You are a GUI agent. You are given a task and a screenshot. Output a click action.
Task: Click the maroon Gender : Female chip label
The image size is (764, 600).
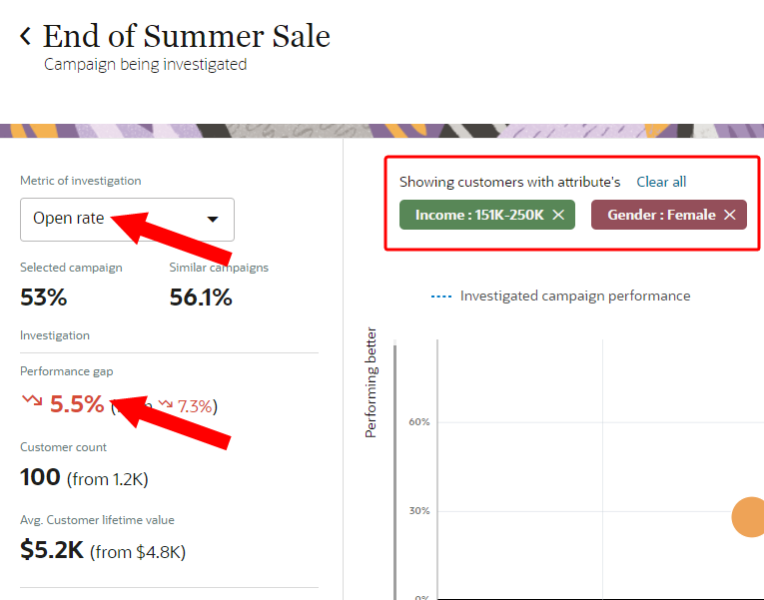click(661, 215)
